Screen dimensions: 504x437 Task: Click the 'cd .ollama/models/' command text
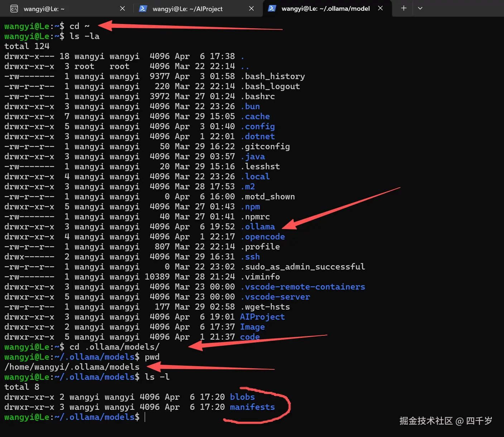115,347
